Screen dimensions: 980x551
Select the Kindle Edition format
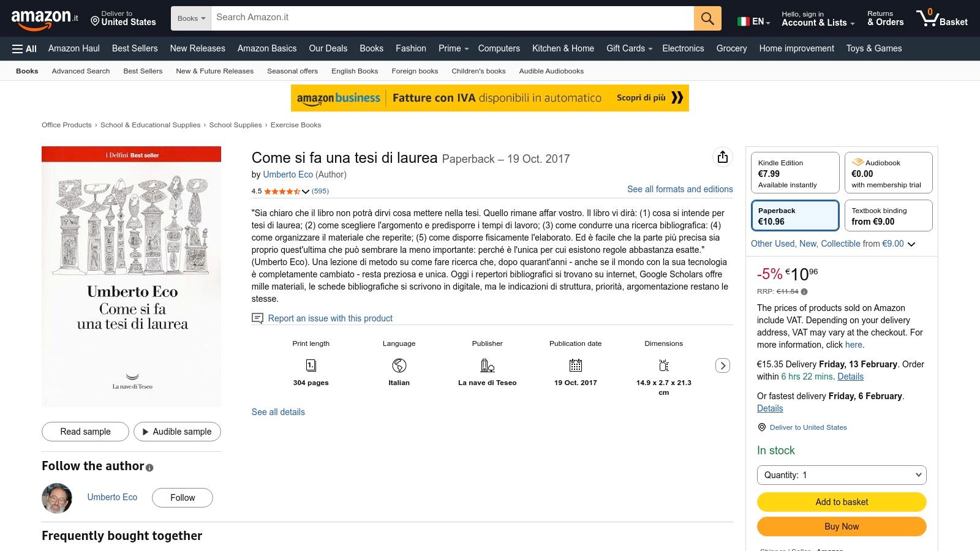pos(795,173)
